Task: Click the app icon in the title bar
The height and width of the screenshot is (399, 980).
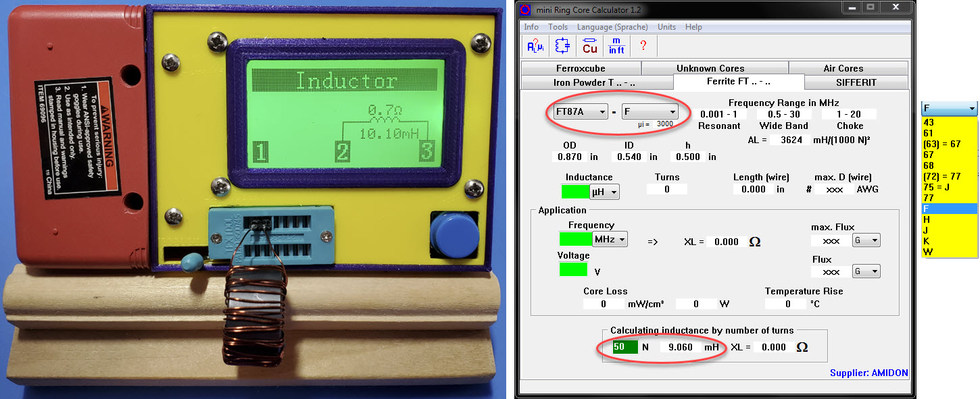Action: click(x=525, y=8)
